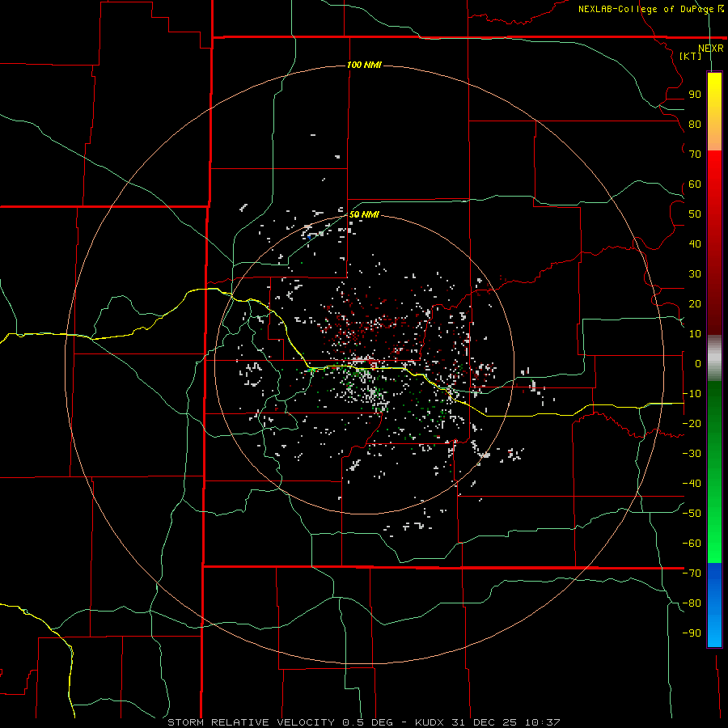
Task: Click the -50 scale label
Action: pyautogui.click(x=692, y=514)
